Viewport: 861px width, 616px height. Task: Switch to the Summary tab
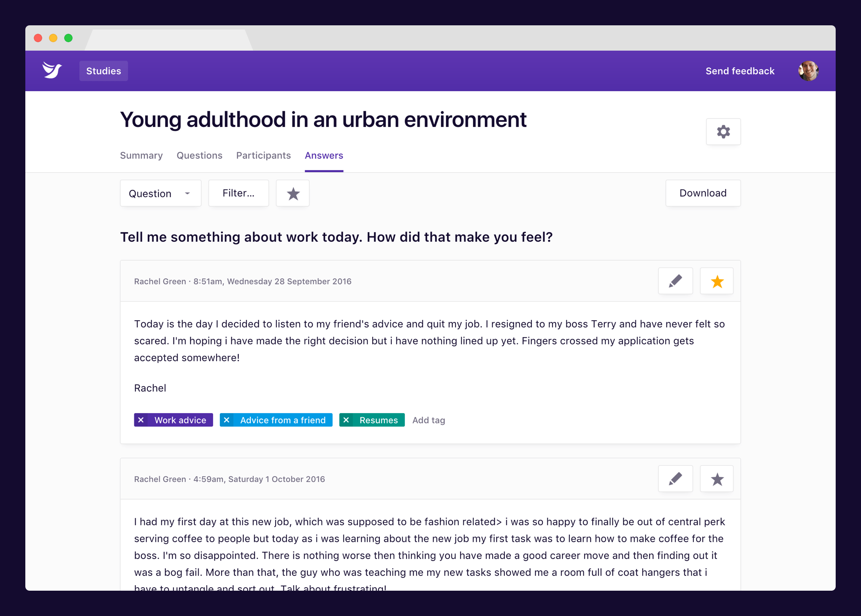141,156
